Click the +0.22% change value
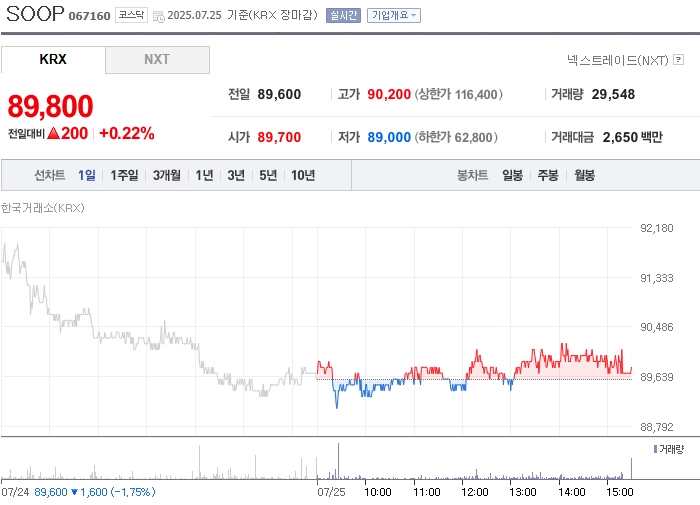 coord(127,133)
